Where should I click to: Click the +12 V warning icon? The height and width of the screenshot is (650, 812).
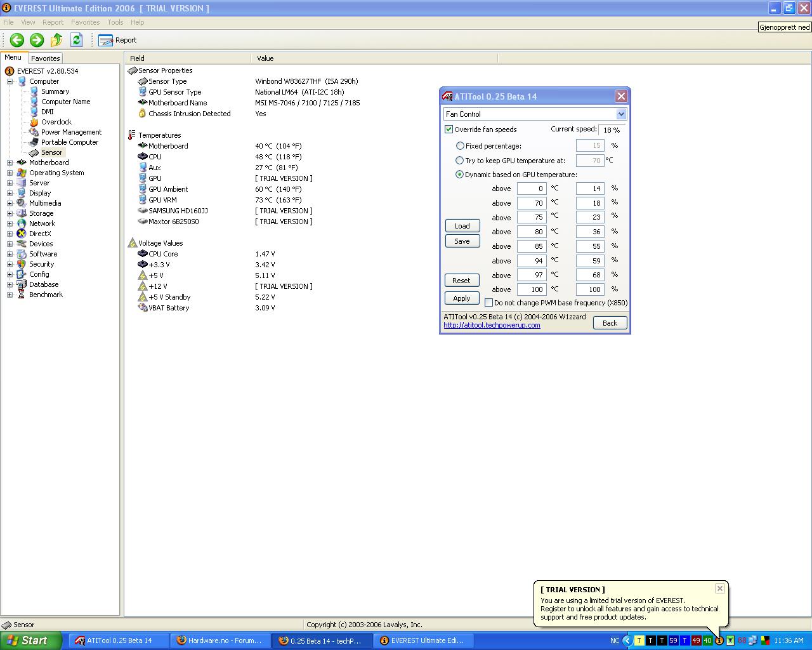tap(143, 286)
